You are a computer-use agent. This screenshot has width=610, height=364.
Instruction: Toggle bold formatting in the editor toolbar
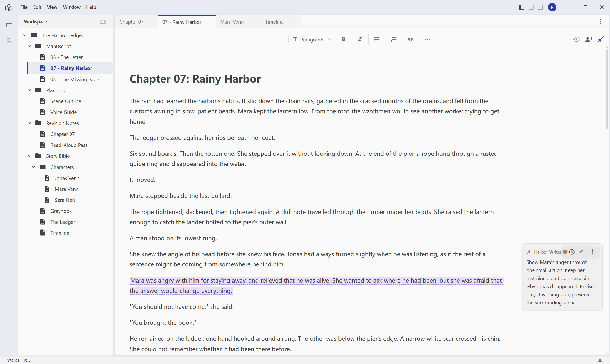click(x=343, y=39)
